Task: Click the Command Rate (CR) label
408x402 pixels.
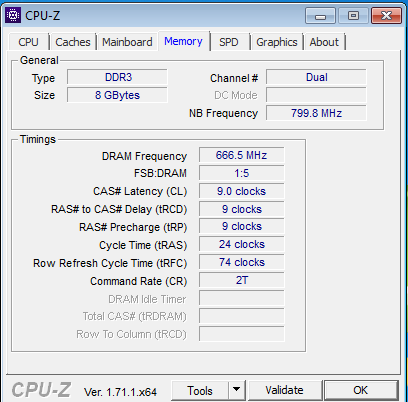Action: [x=139, y=281]
